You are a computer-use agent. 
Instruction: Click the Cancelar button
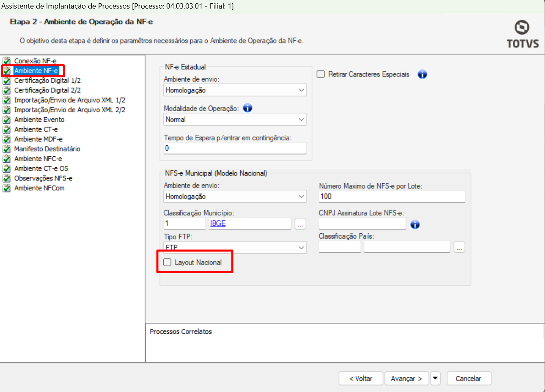(x=468, y=378)
